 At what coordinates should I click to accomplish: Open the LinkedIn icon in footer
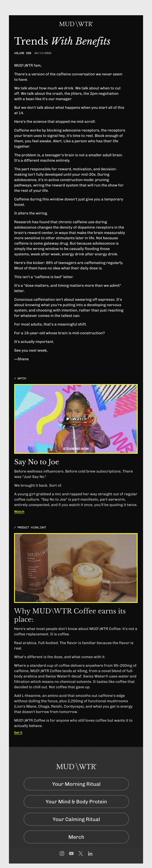90,854
